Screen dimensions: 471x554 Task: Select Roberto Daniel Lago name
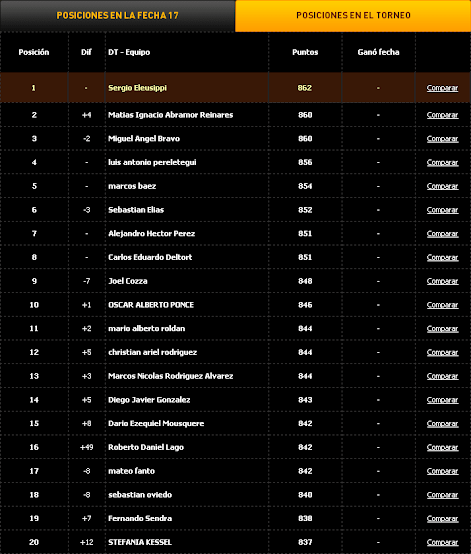(x=146, y=447)
